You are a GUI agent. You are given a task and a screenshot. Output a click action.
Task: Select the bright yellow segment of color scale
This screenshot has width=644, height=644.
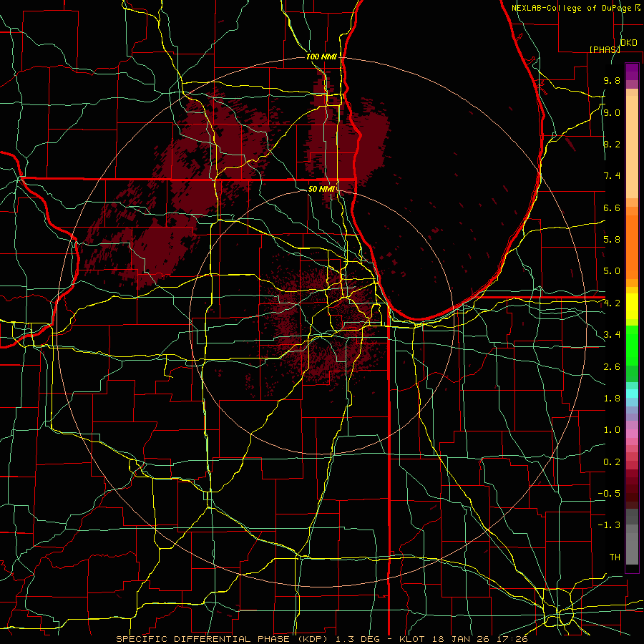click(632, 306)
